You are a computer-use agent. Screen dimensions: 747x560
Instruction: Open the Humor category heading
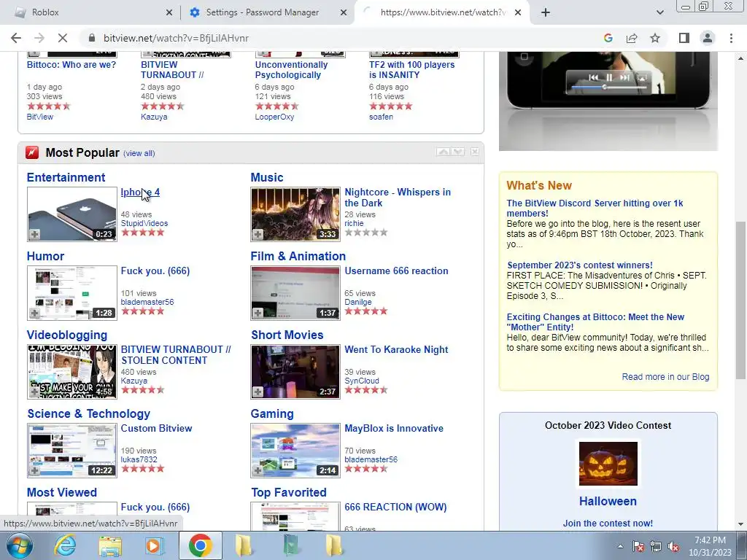[45, 256]
